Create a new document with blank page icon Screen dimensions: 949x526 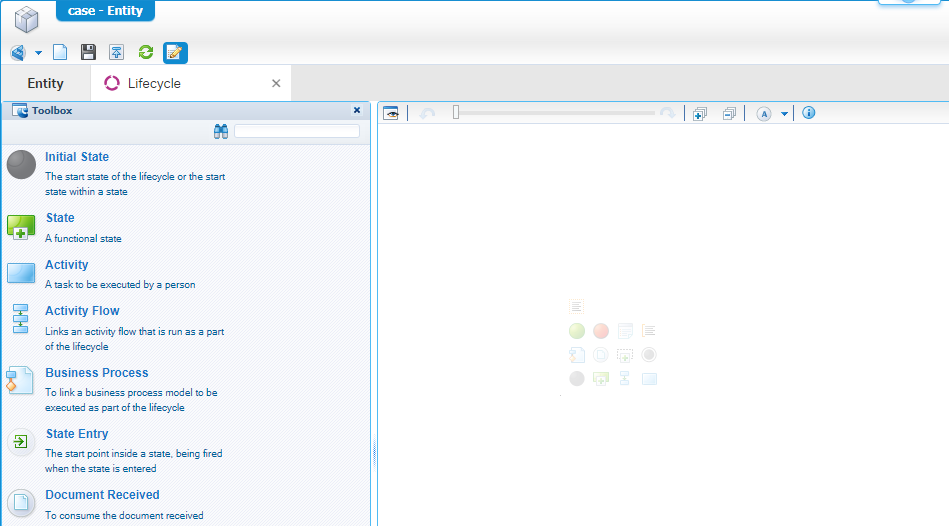pos(60,53)
